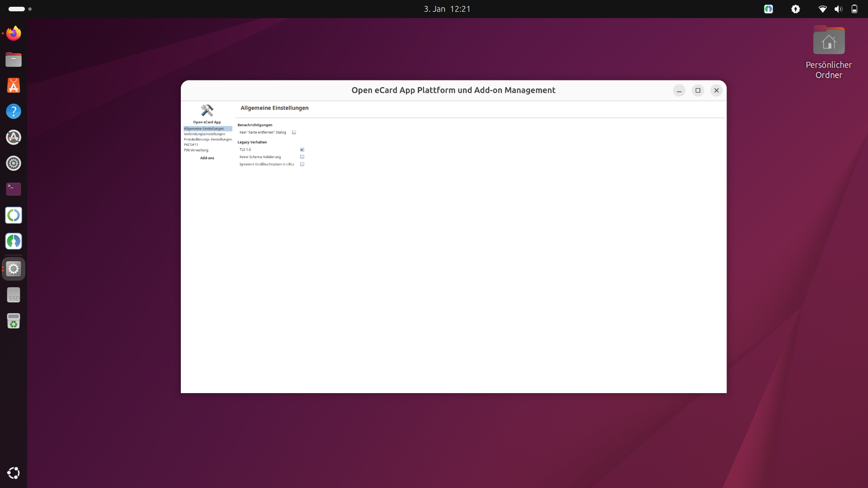Select Allgemeine Einstellungen sidebar entry
Screen dimensions: 868x488
tap(203, 129)
